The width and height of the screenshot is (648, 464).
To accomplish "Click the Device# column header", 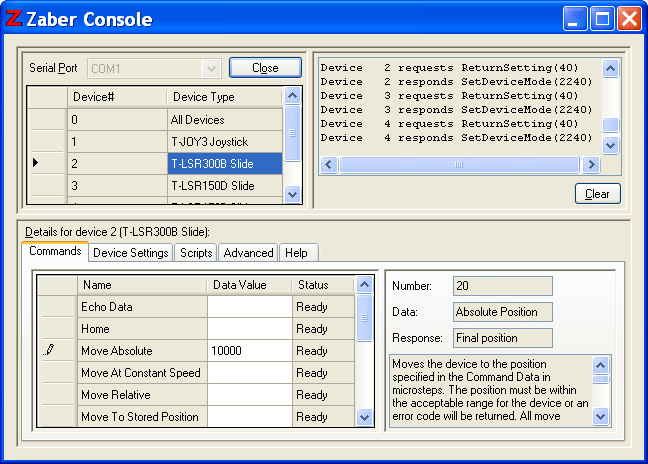I will point(117,97).
